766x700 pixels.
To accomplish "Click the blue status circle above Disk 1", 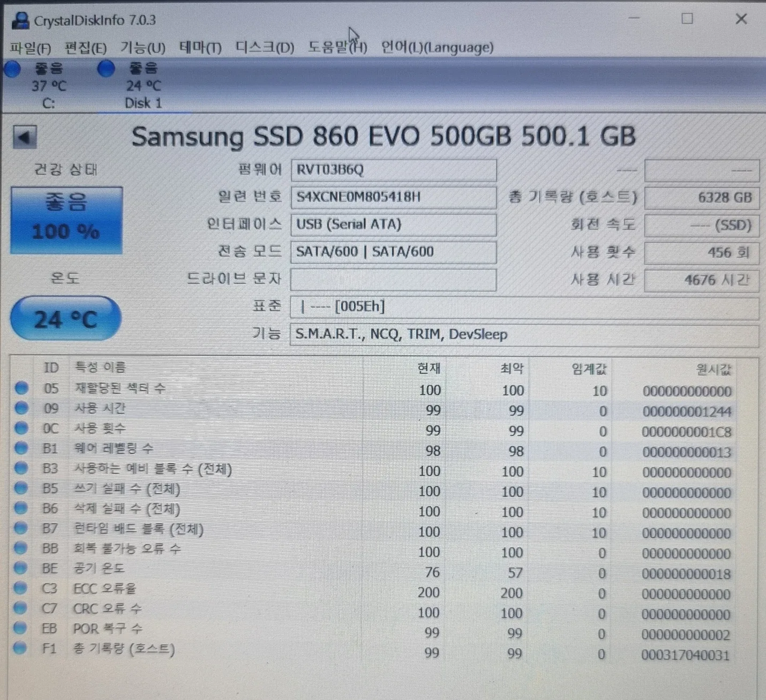I will 106,69.
